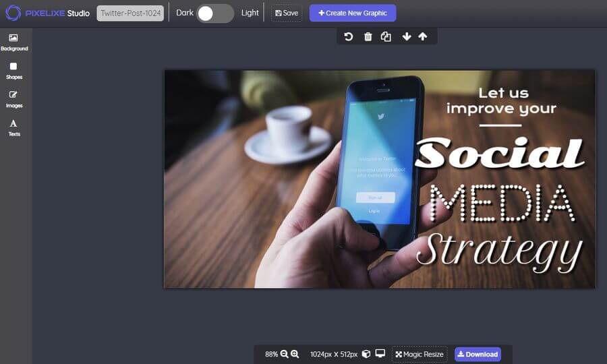This screenshot has width=607, height=364.
Task: Download the graphic
Action: tap(478, 354)
